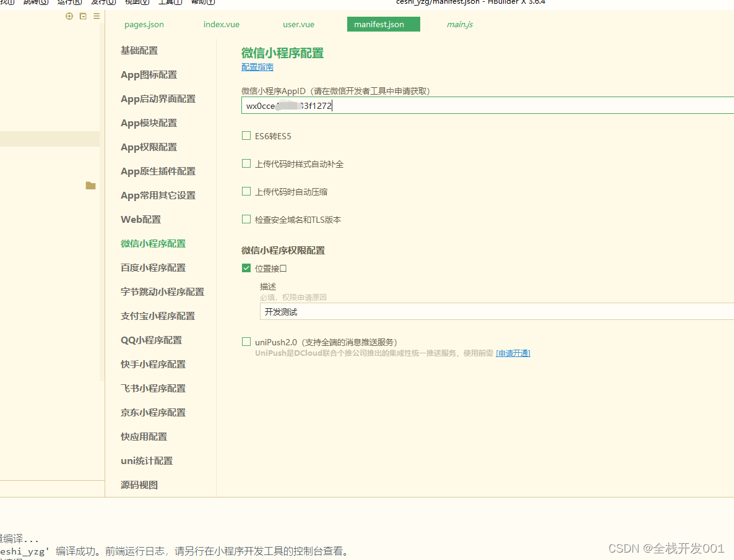734x560 pixels.
Task: Switch to the user.vue tab
Action: [x=298, y=24]
